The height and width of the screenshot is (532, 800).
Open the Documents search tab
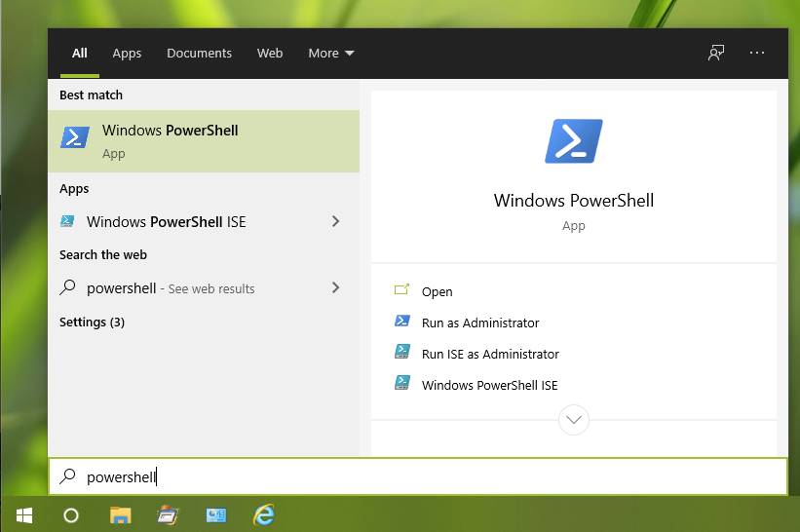click(199, 53)
